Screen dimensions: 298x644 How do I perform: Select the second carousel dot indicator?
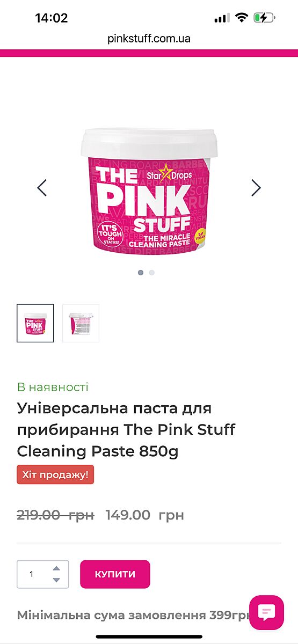tap(152, 273)
